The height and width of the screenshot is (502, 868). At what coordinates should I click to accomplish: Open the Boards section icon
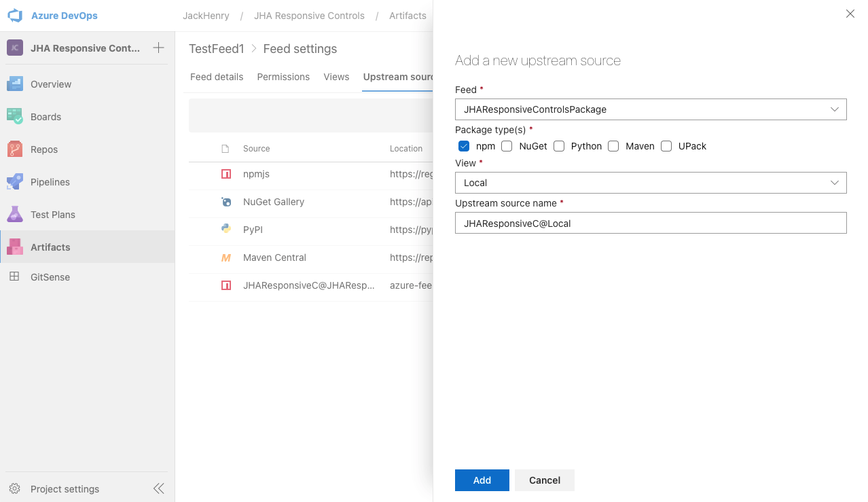coord(15,116)
